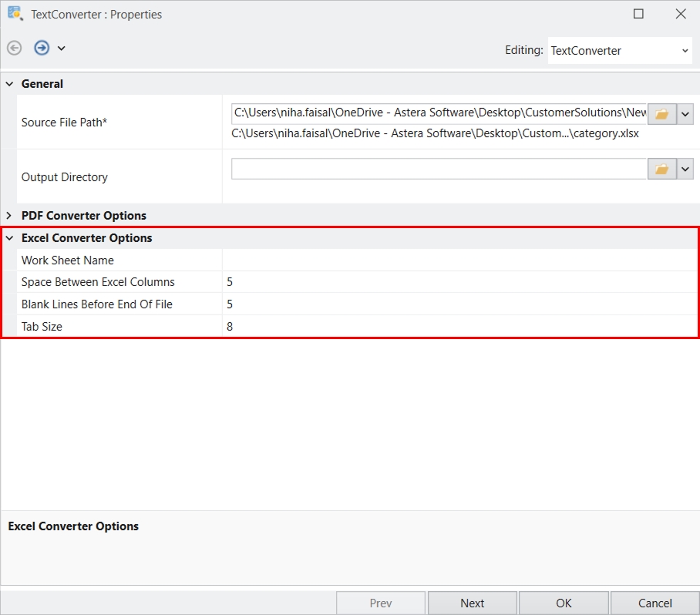Edit Blank Lines Before End Of File value
700x615 pixels.
coord(460,304)
